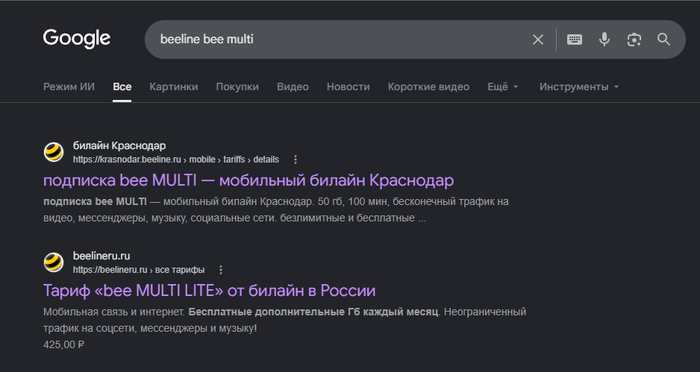
Task: Click the 'билайн Краснодар' site name
Action: click(119, 146)
